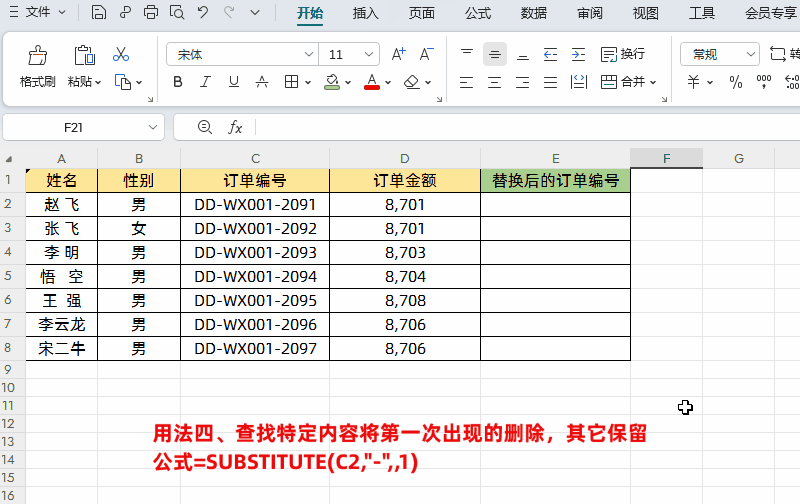
Task: Expand the number format 常规 dropdown
Action: point(750,54)
